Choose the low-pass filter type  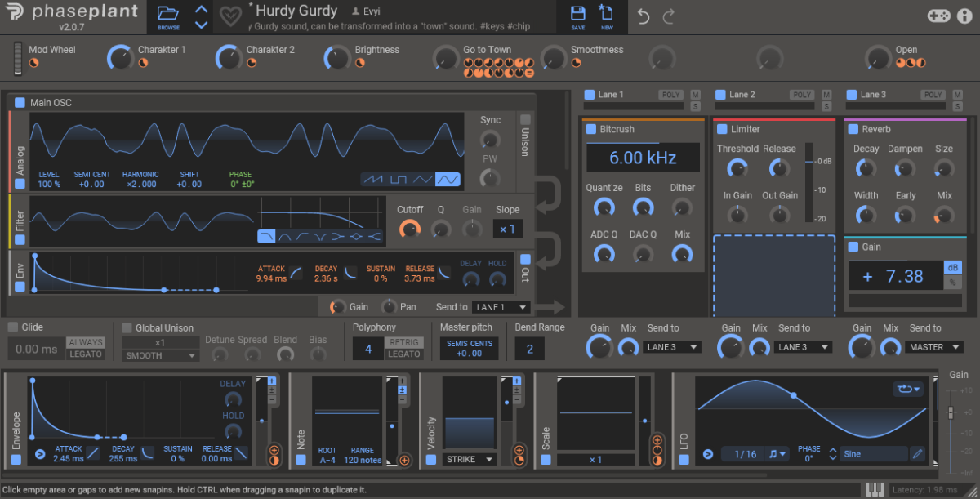(x=267, y=237)
